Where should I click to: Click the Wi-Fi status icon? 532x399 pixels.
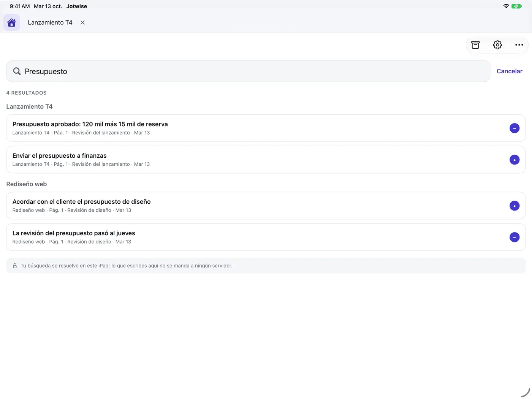(506, 6)
